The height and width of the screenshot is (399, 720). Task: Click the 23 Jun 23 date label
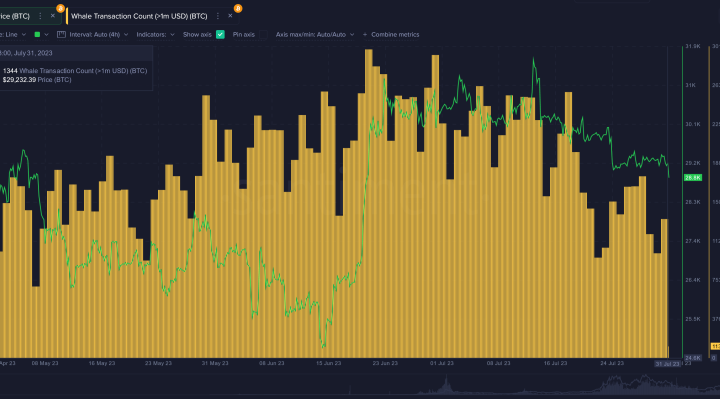(x=385, y=363)
